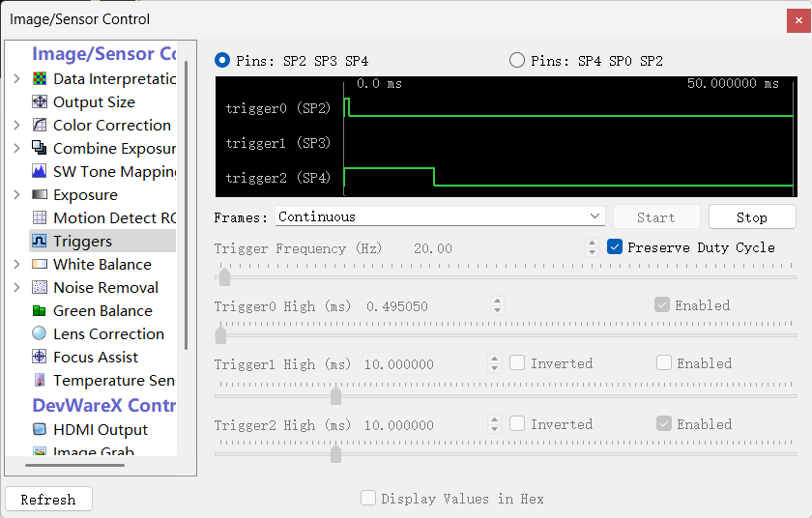The height and width of the screenshot is (518, 812).
Task: Click the Motion Detect ROI icon
Action: click(40, 218)
